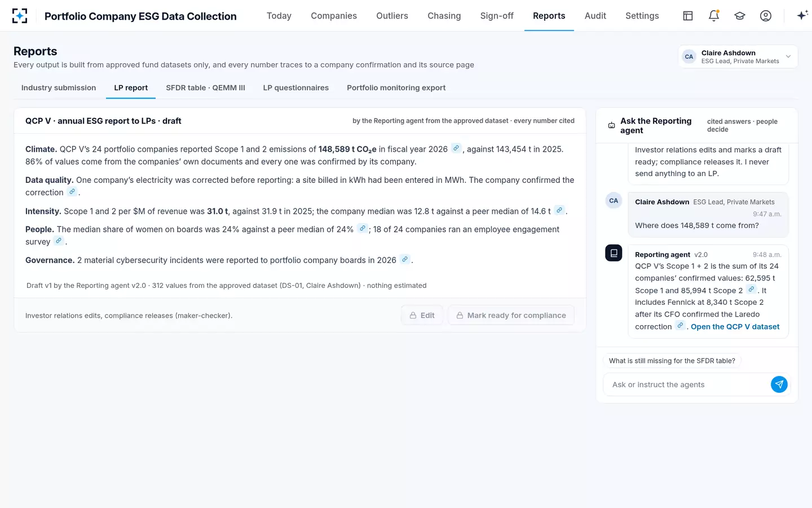
Task: Click the "Ask the Reporting agent" panel title
Action: tap(656, 125)
